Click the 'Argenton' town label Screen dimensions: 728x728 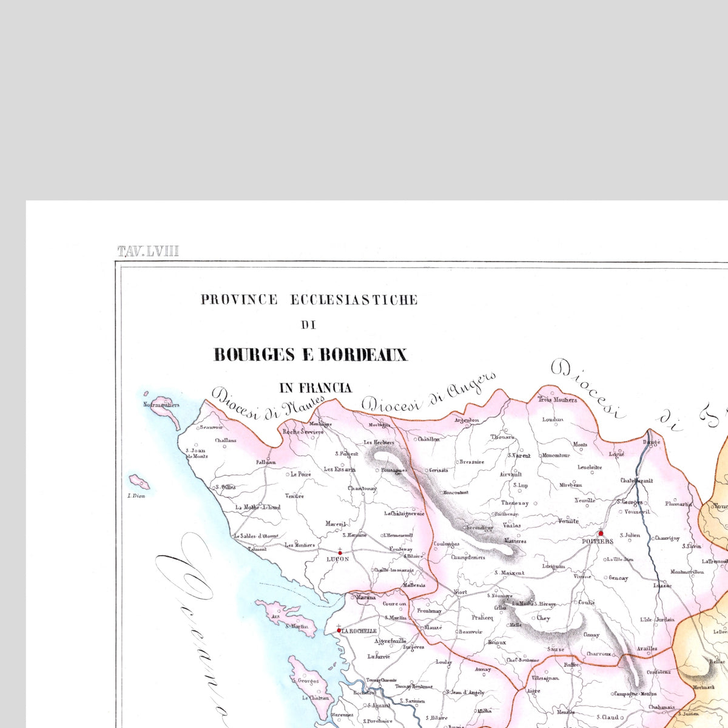[x=467, y=420]
